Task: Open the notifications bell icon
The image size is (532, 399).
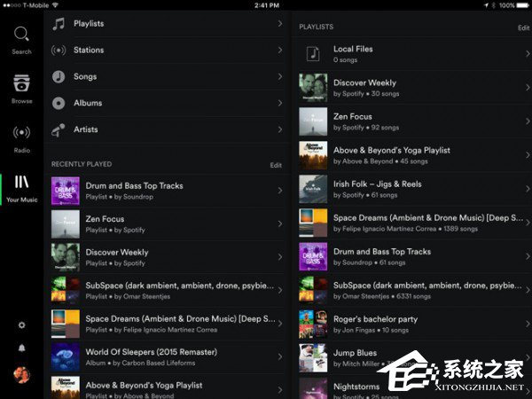Action: click(21, 348)
